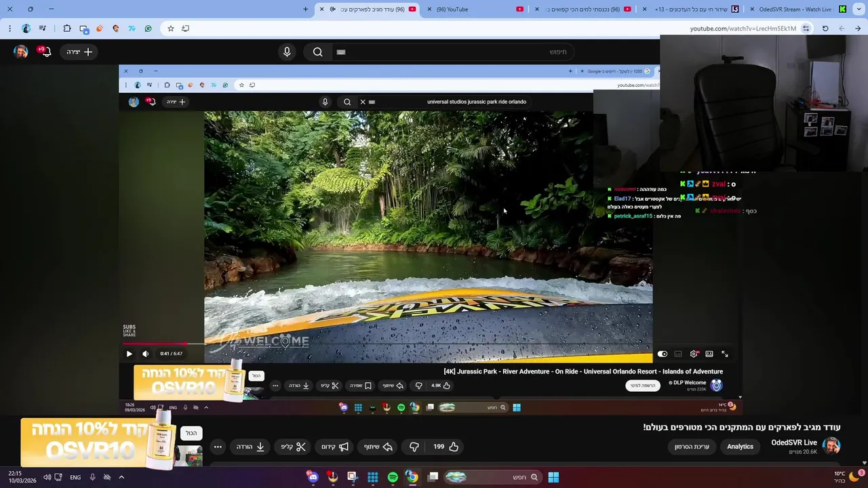
Task: Select the active 'עודד מגיב לפארקים' tab
Action: tap(368, 9)
